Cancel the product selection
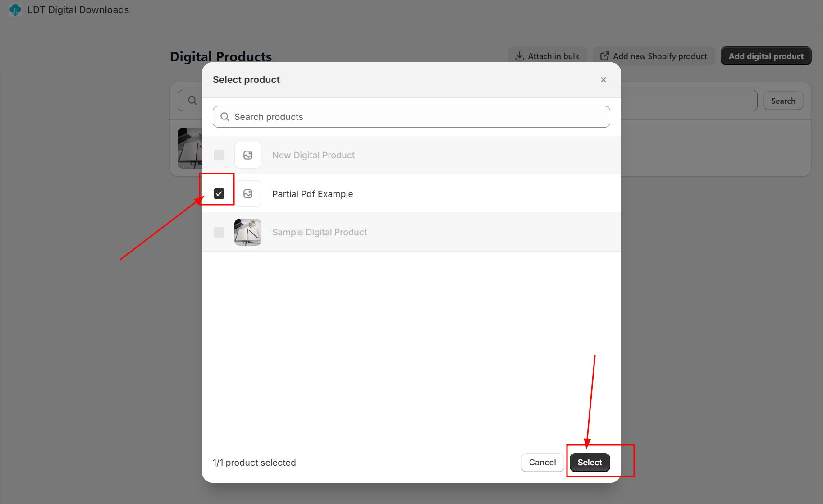The width and height of the screenshot is (823, 504). point(542,463)
